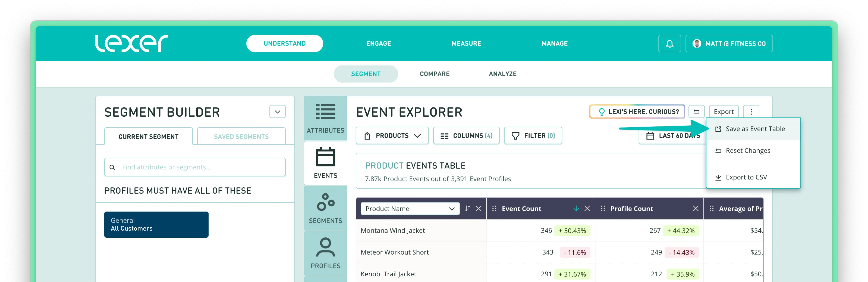Toggle sort on Product Name column
The height and width of the screenshot is (282, 868).
(x=467, y=209)
